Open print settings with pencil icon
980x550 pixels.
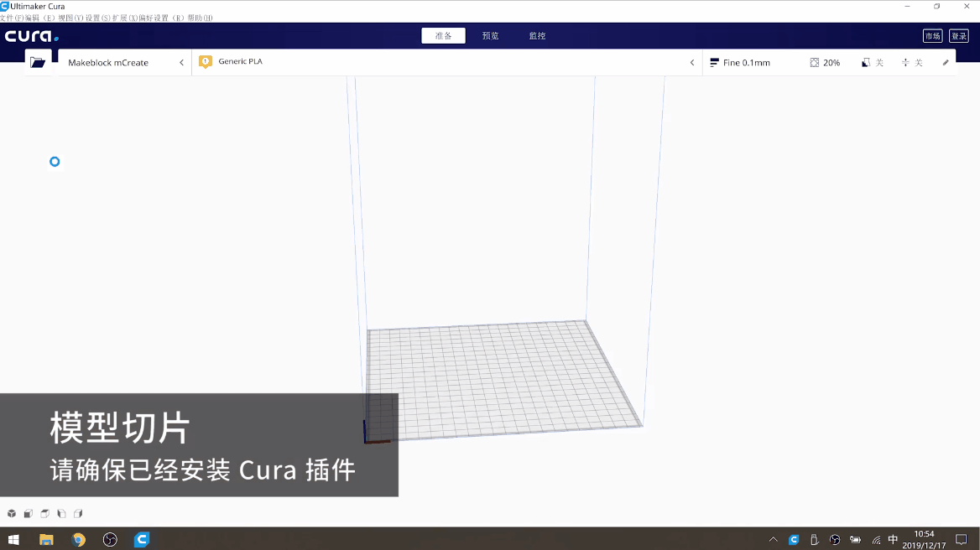946,62
